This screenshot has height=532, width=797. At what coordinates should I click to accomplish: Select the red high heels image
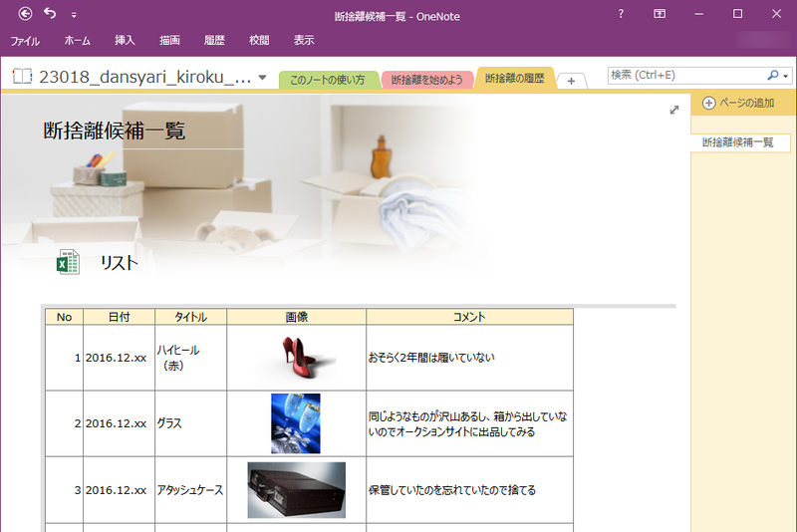tap(296, 359)
